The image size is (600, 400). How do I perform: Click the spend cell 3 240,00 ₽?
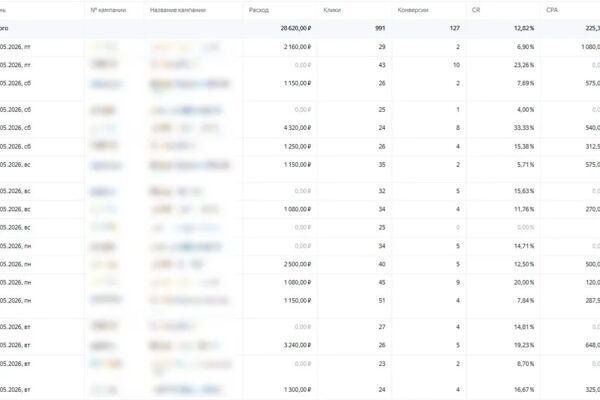(x=297, y=345)
